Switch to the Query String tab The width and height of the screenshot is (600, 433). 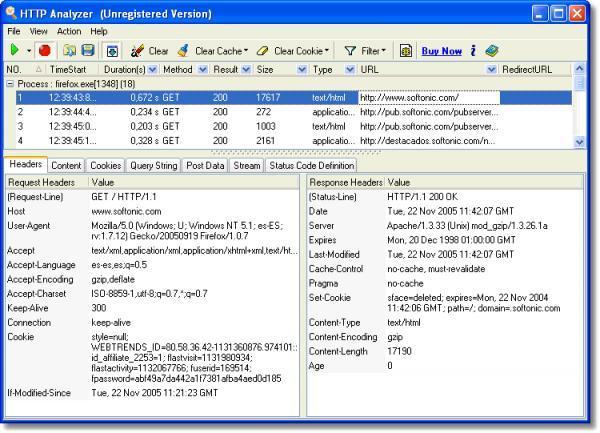(x=154, y=166)
